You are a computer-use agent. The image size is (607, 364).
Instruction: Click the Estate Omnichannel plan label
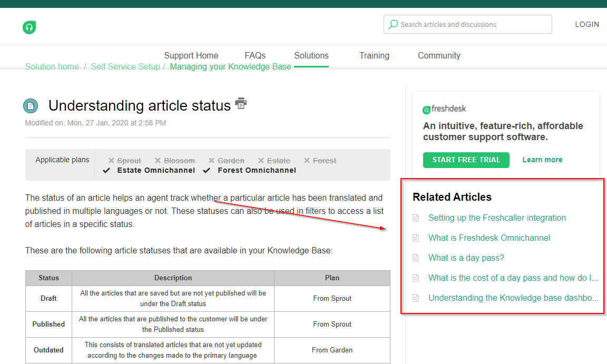156,171
